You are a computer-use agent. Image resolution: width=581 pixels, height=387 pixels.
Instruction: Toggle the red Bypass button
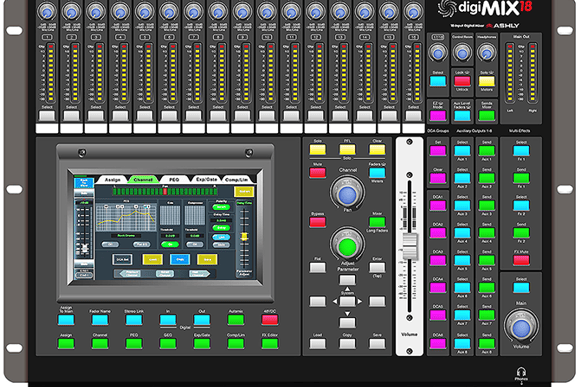[x=318, y=222]
